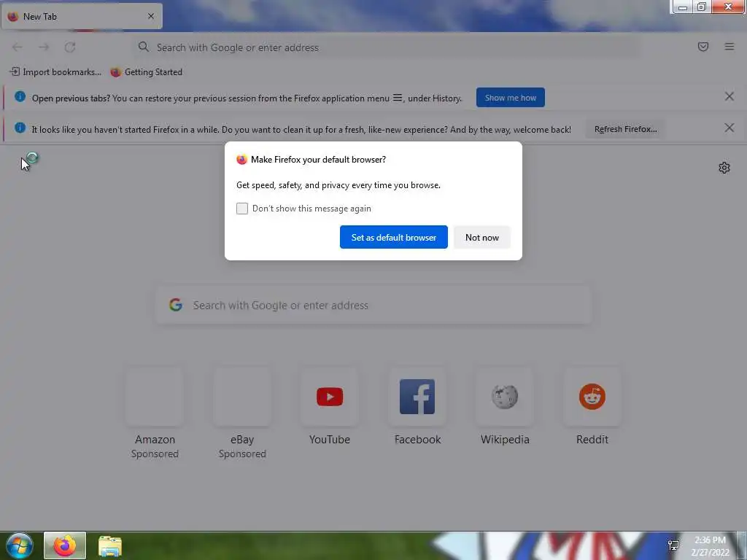Click the Forward navigation arrow
Viewport: 747px width, 560px height.
tap(44, 47)
